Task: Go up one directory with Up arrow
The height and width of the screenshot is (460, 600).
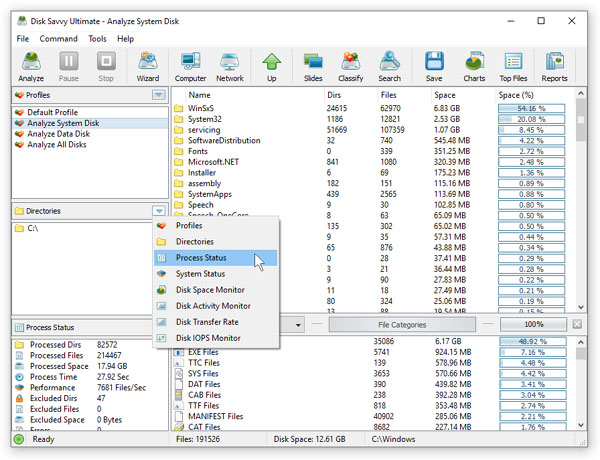Action: pyautogui.click(x=272, y=67)
